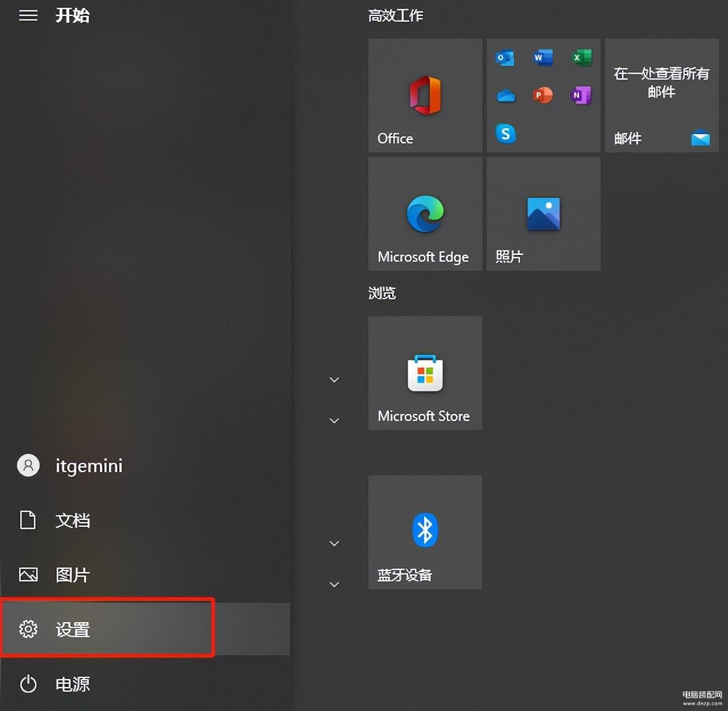Image resolution: width=728 pixels, height=711 pixels.
Task: Click the itgemini avatar icon
Action: point(28,465)
